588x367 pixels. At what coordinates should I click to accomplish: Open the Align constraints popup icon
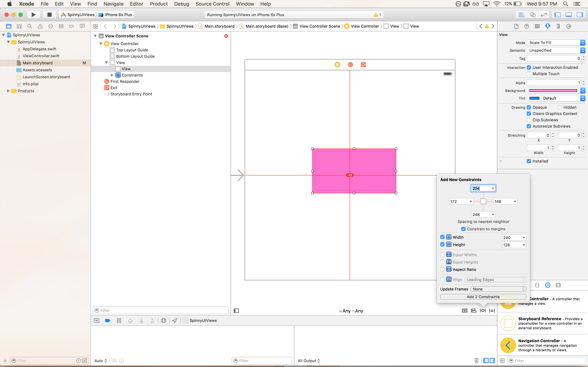tap(474, 311)
